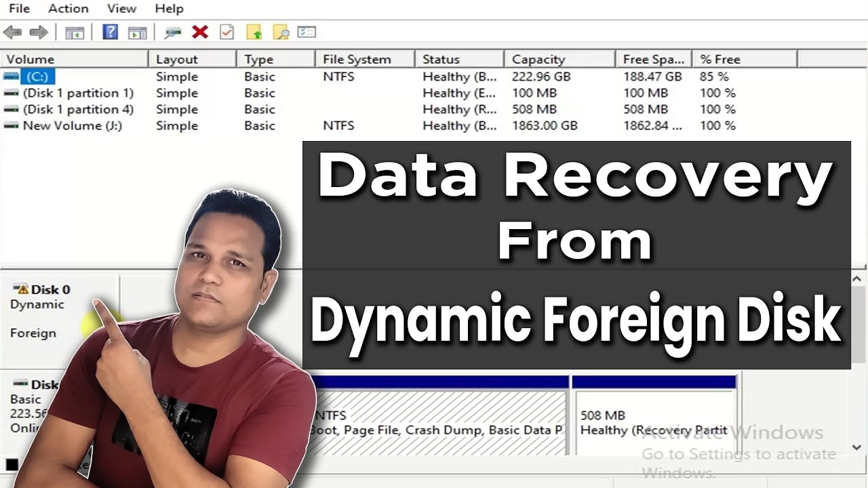
Task: Click the scroll down arrow in graphical view
Action: point(857,447)
